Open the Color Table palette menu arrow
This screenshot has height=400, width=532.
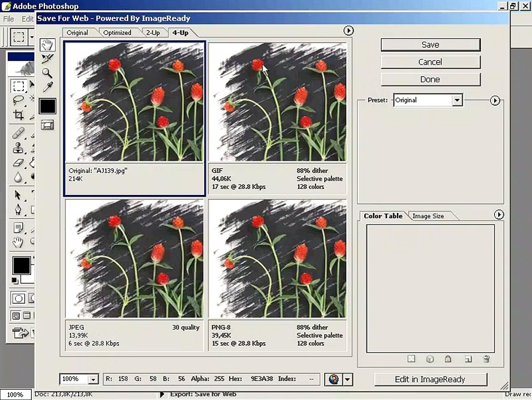pos(499,214)
